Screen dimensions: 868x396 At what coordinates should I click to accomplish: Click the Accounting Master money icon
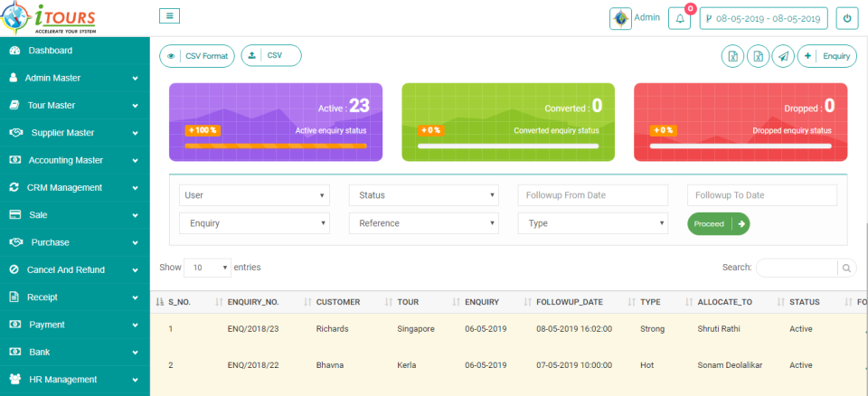tap(15, 160)
